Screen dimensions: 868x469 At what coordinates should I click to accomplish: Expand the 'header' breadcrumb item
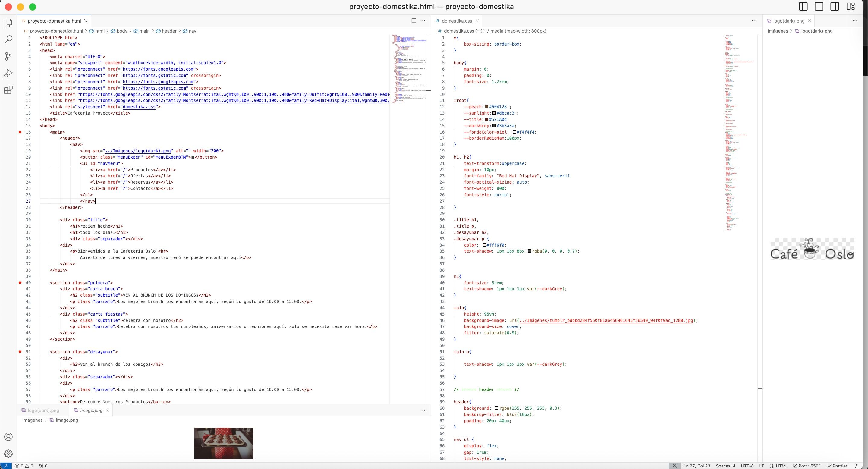coord(169,31)
